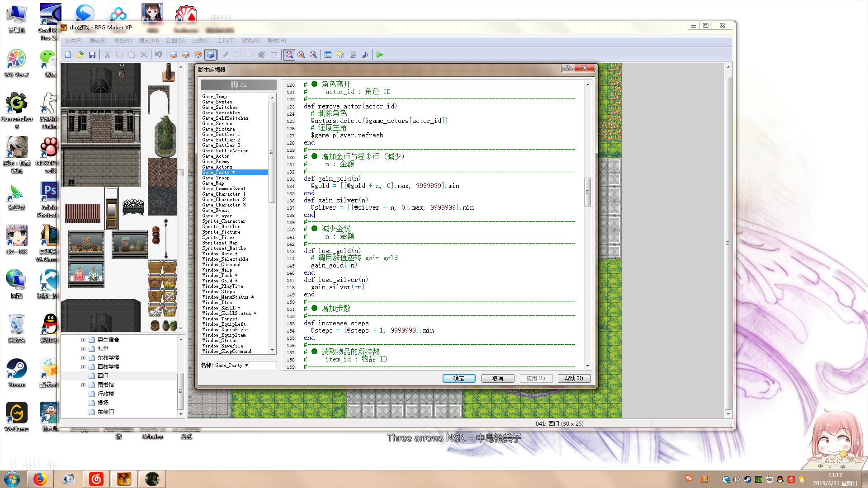Viewport: 868px width, 488px height.
Task: Select map layer 2 icon
Action: tap(186, 55)
